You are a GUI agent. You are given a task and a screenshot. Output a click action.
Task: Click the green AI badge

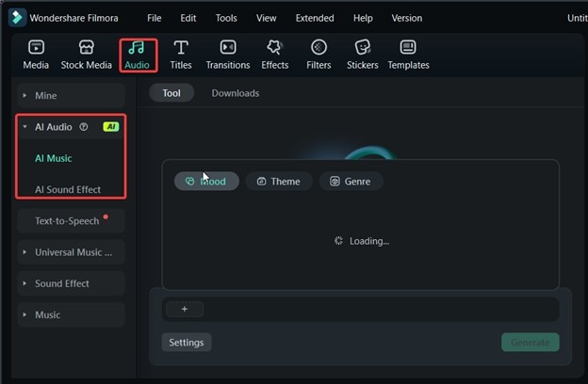(x=111, y=127)
